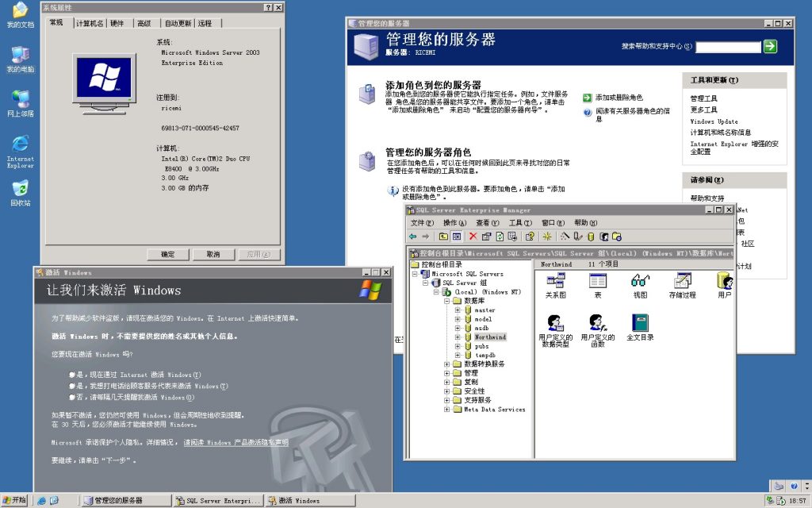812x508 pixels.
Task: Open the activation privacy statement link
Action: pos(236,443)
